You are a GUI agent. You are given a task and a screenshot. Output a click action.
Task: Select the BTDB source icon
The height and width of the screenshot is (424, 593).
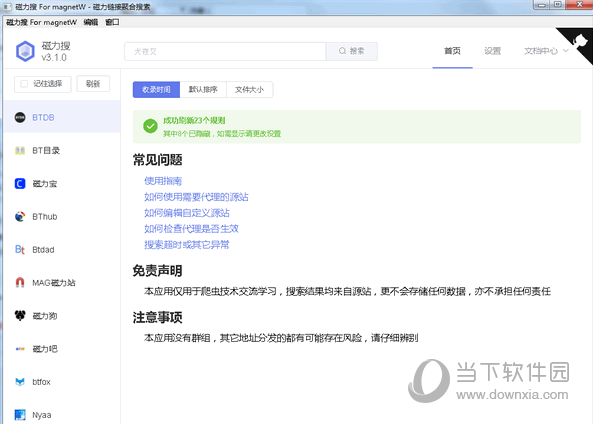20,117
